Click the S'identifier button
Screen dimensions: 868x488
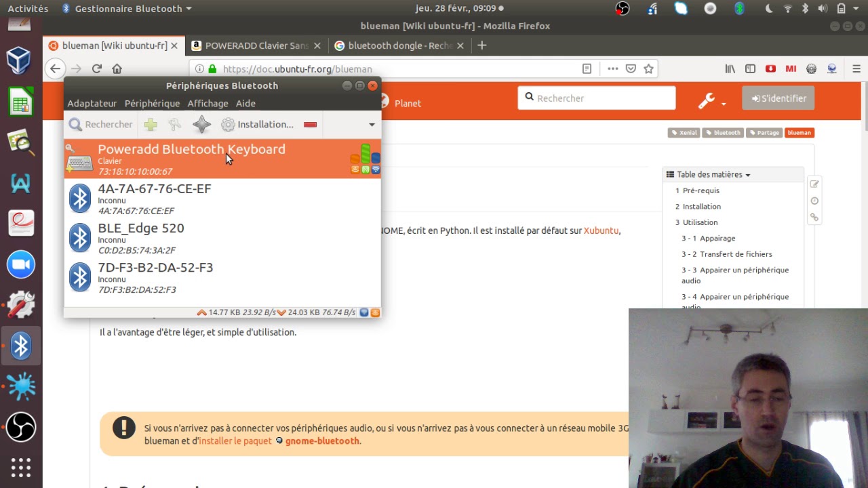click(x=778, y=98)
